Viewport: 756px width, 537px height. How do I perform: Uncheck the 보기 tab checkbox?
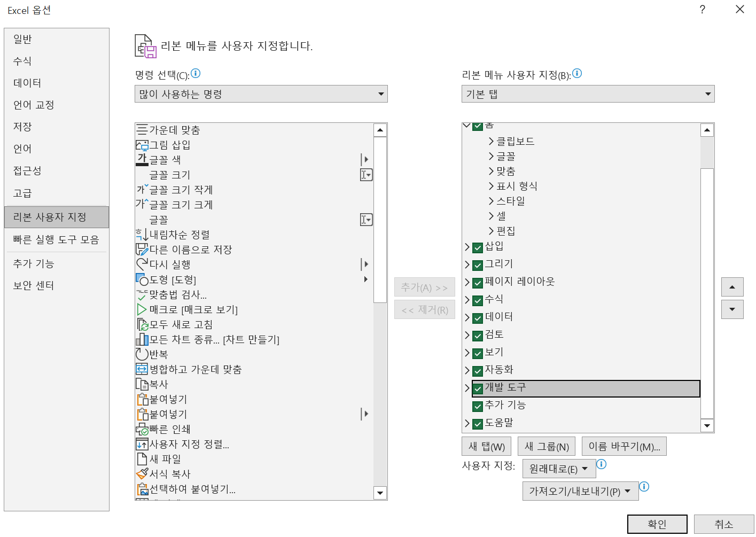pos(478,353)
